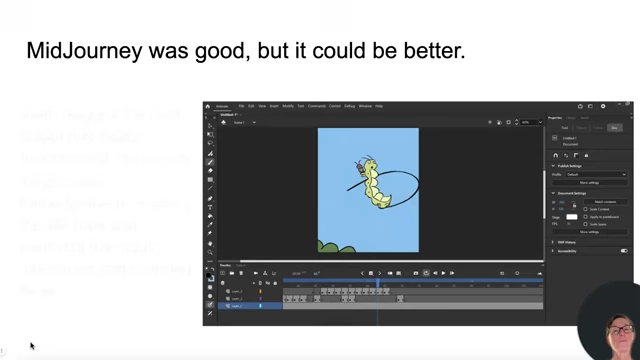Click the Match contents button
The image size is (640, 360).
(x=605, y=202)
